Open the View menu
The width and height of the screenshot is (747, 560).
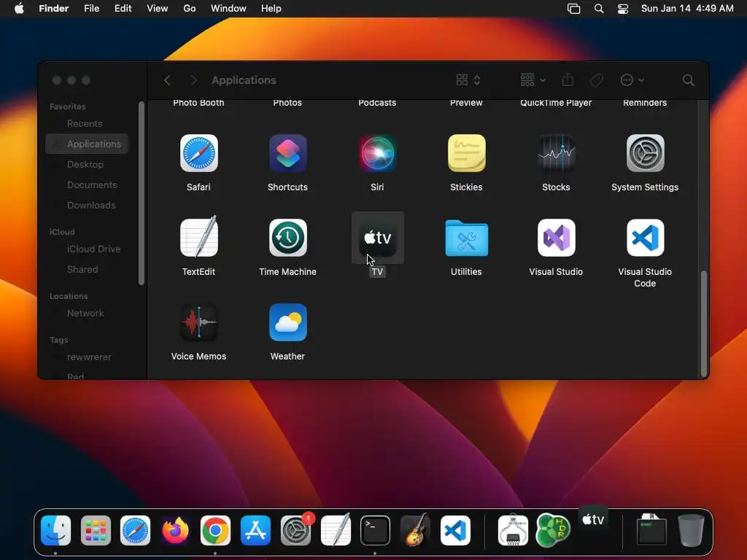coord(158,9)
